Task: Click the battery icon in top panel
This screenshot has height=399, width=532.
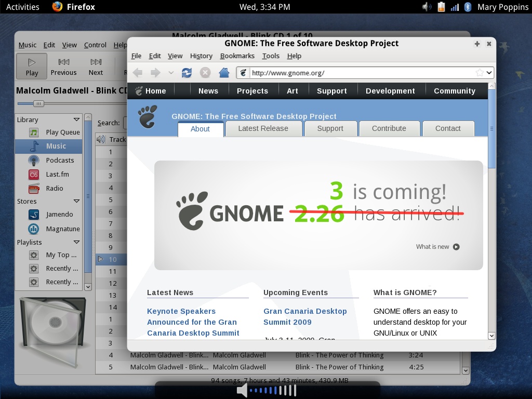Action: [441, 7]
